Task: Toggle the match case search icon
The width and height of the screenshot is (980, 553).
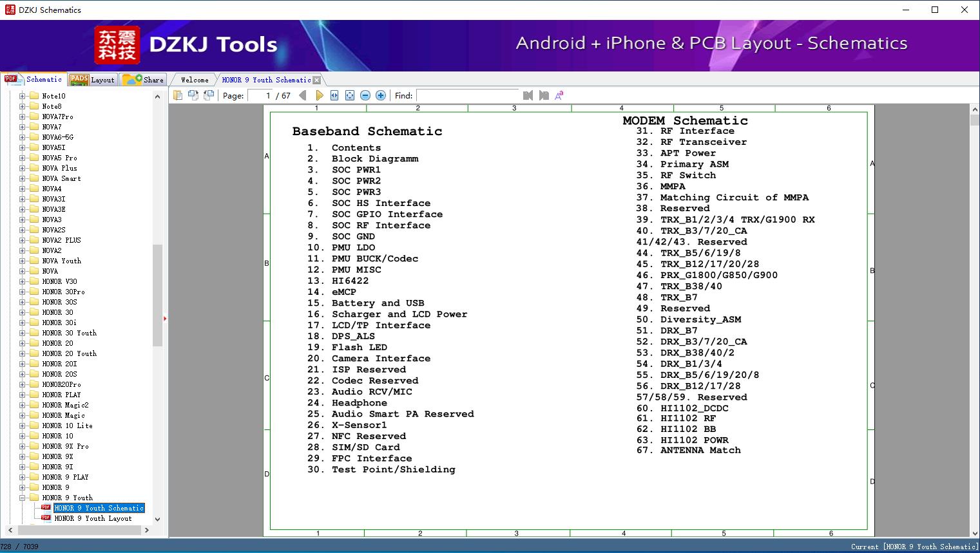Action: click(x=559, y=95)
